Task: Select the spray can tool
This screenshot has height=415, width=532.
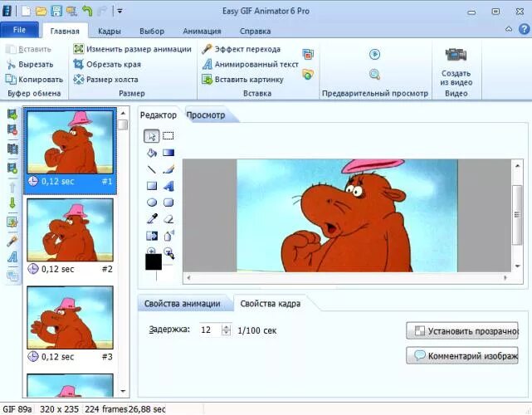Action: (168, 235)
